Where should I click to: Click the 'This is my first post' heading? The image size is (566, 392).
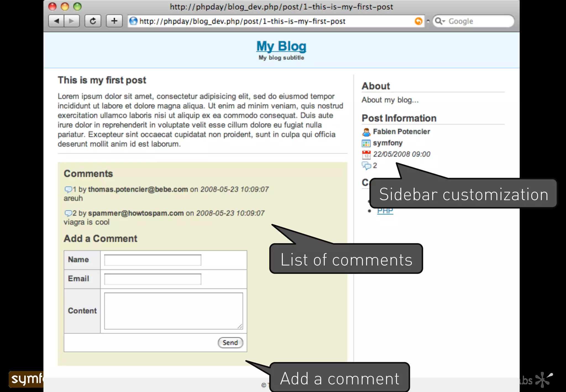click(102, 80)
